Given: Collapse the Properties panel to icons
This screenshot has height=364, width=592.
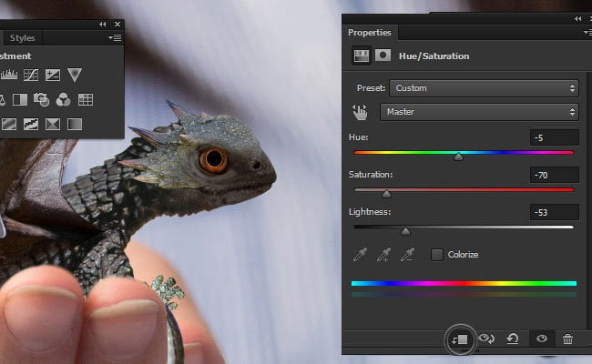Looking at the screenshot, I should (x=578, y=18).
